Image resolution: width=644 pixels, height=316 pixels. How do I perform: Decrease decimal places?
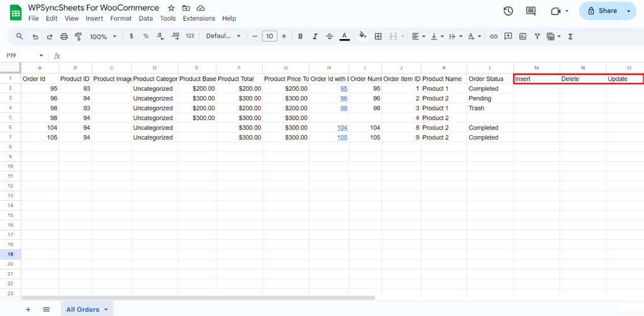[160, 36]
